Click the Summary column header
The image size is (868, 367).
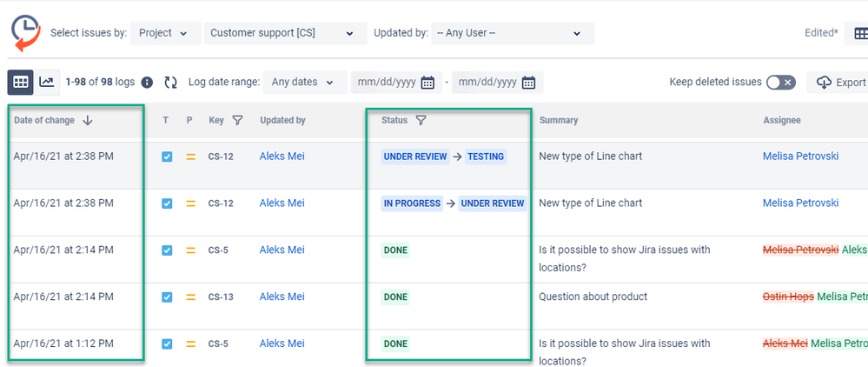559,120
